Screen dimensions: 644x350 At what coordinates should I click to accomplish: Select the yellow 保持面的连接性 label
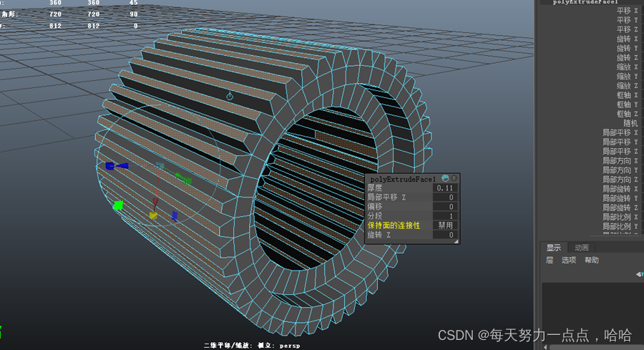(x=394, y=225)
